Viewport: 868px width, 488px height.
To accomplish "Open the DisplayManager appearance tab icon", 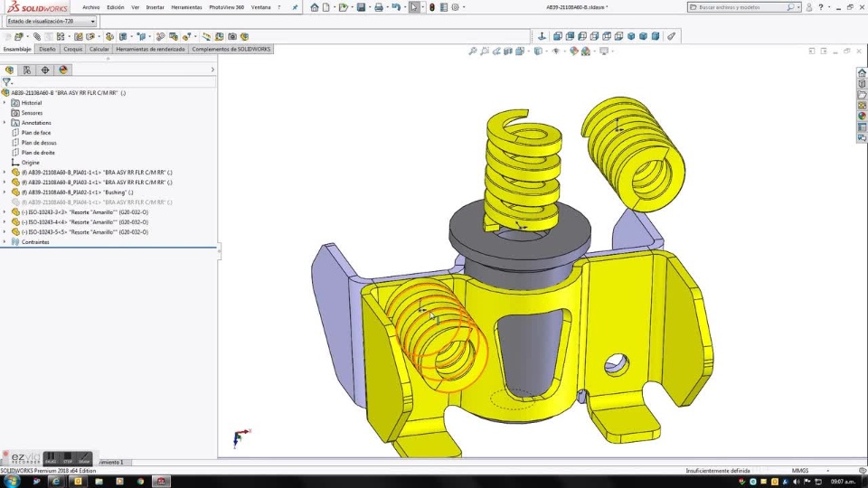I will tap(63, 70).
